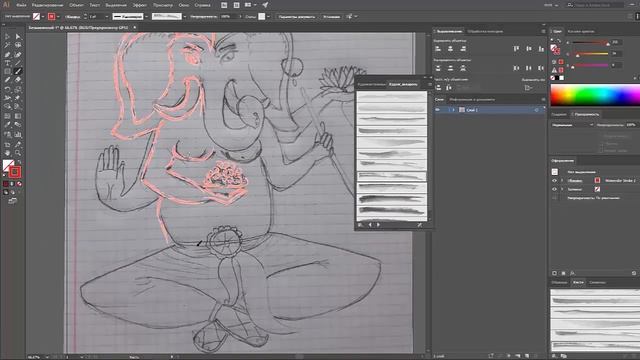Select the Direct Selection tool
Image resolution: width=640 pixels, height=360 pixels.
click(x=18, y=37)
